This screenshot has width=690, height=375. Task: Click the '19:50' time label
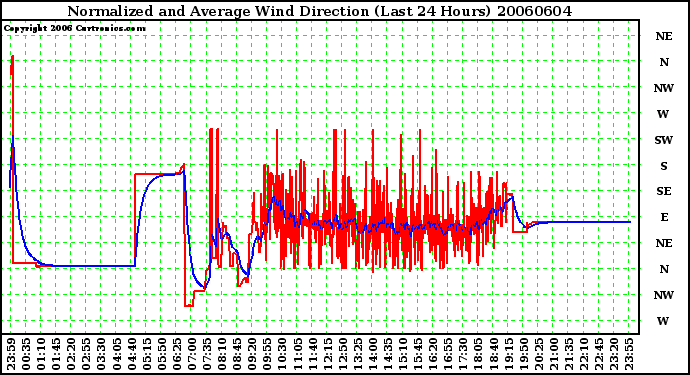523,354
